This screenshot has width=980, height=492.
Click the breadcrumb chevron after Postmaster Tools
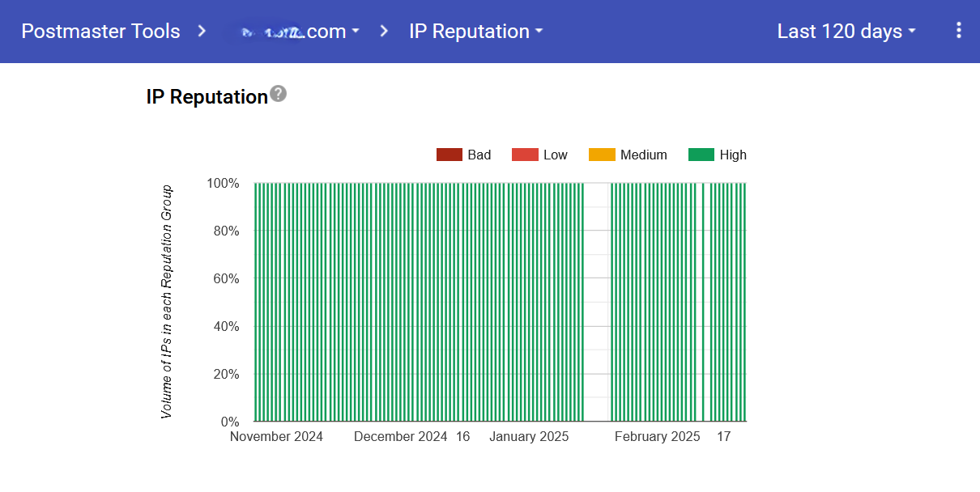tap(202, 32)
